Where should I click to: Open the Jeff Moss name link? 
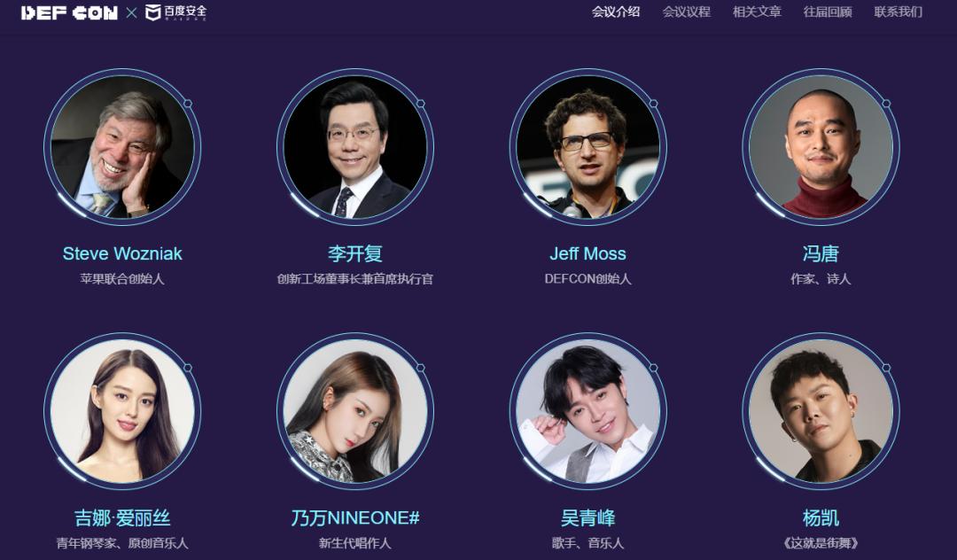pyautogui.click(x=587, y=253)
